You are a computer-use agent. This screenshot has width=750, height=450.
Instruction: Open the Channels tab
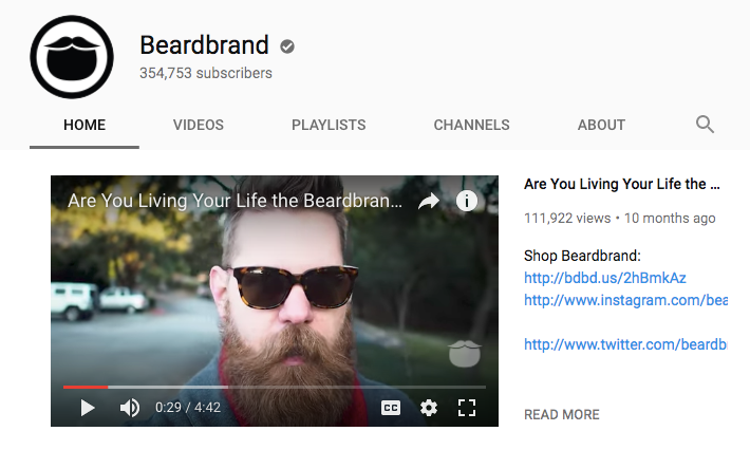pyautogui.click(x=472, y=125)
